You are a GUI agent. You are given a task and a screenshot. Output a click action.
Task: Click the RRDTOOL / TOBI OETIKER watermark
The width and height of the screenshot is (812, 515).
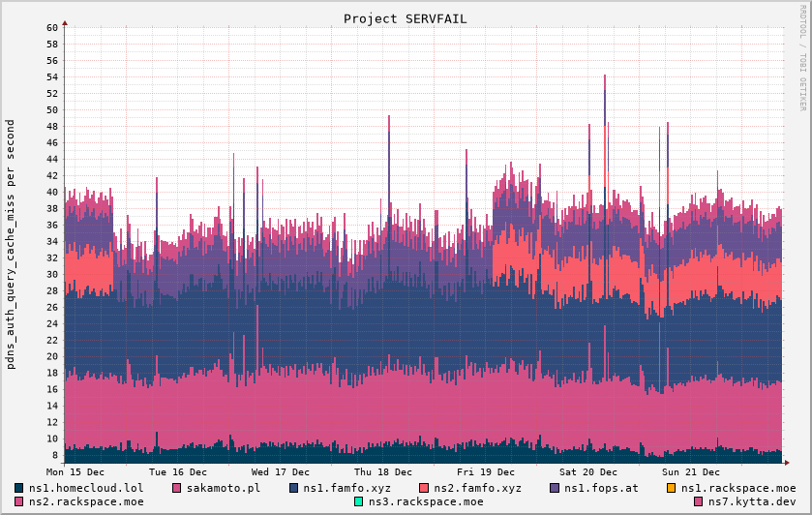click(x=802, y=56)
